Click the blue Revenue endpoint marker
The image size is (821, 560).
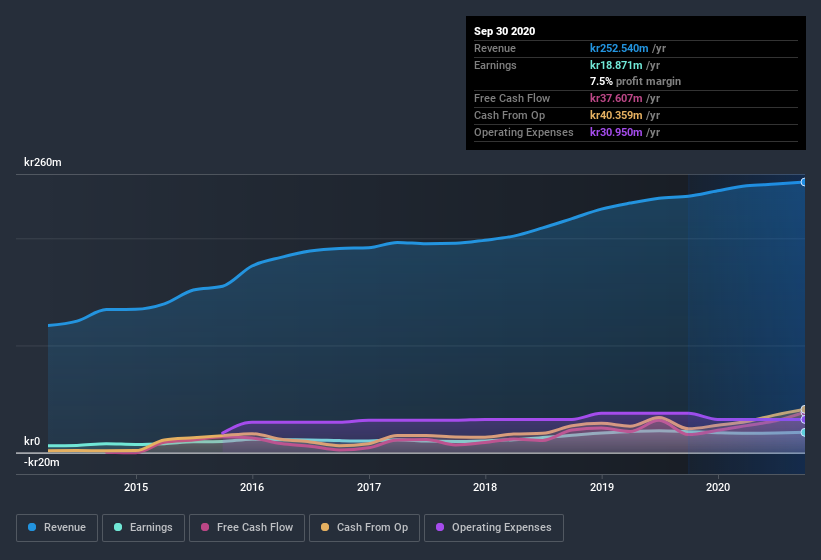point(803,182)
